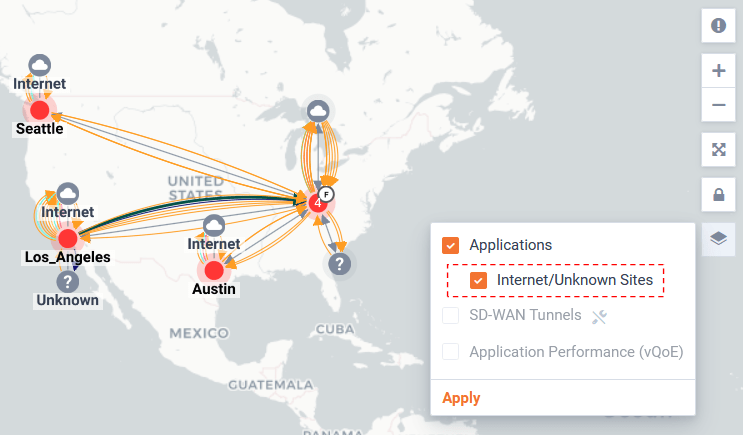Image resolution: width=743 pixels, height=435 pixels.
Task: Click the Unknown label text
Action: (x=67, y=300)
